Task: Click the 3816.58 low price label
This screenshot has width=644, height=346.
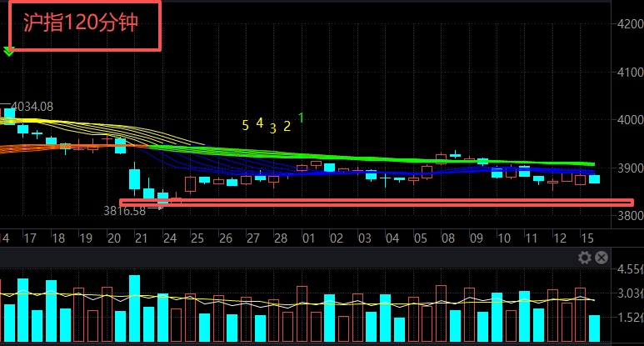Action: (x=124, y=211)
